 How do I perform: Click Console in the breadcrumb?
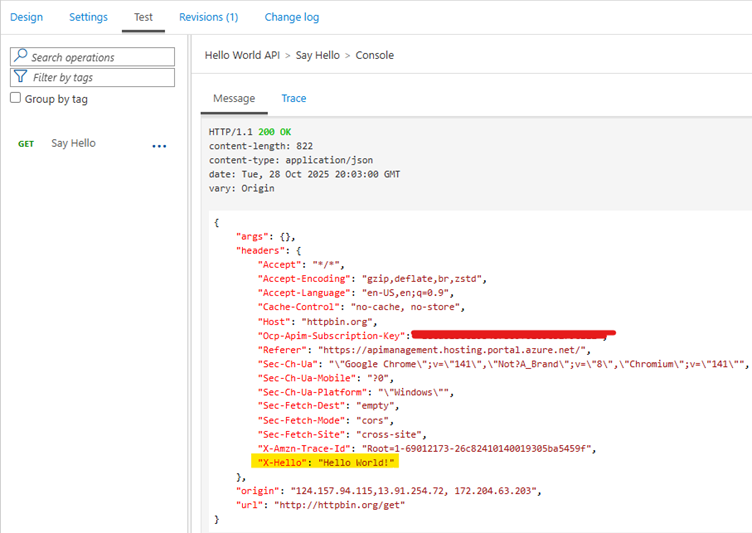pyautogui.click(x=375, y=55)
